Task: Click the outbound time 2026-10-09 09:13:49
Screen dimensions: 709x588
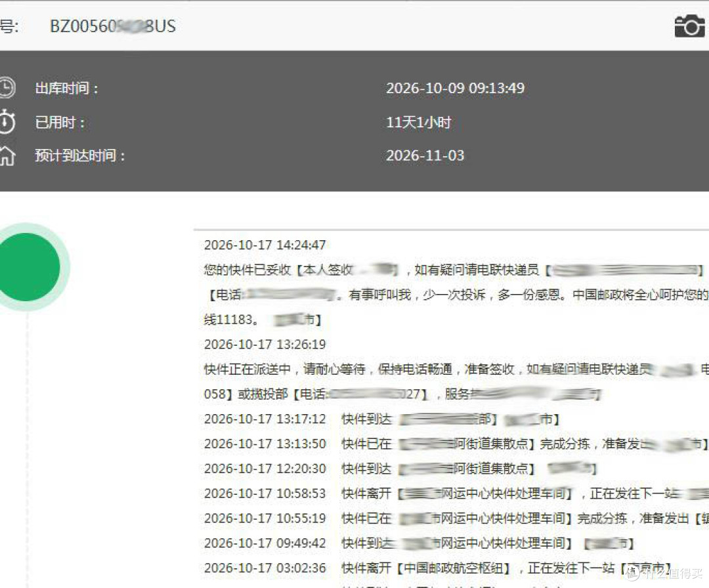Action: click(x=455, y=88)
